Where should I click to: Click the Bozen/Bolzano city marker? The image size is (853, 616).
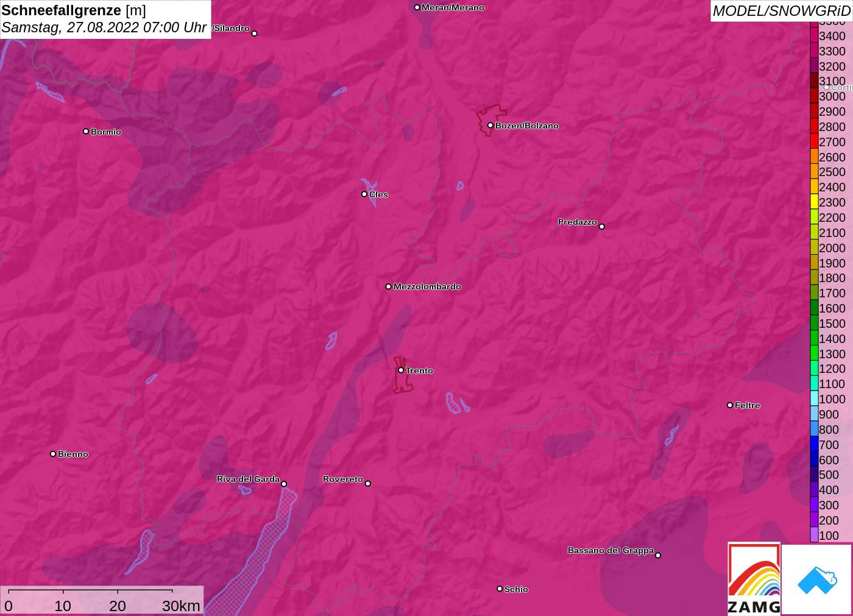pyautogui.click(x=490, y=126)
